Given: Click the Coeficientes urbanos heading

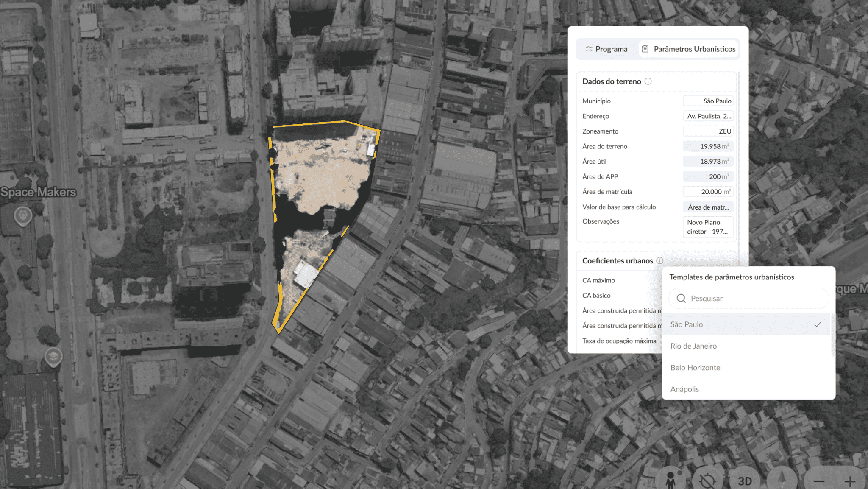Looking at the screenshot, I should [x=618, y=261].
